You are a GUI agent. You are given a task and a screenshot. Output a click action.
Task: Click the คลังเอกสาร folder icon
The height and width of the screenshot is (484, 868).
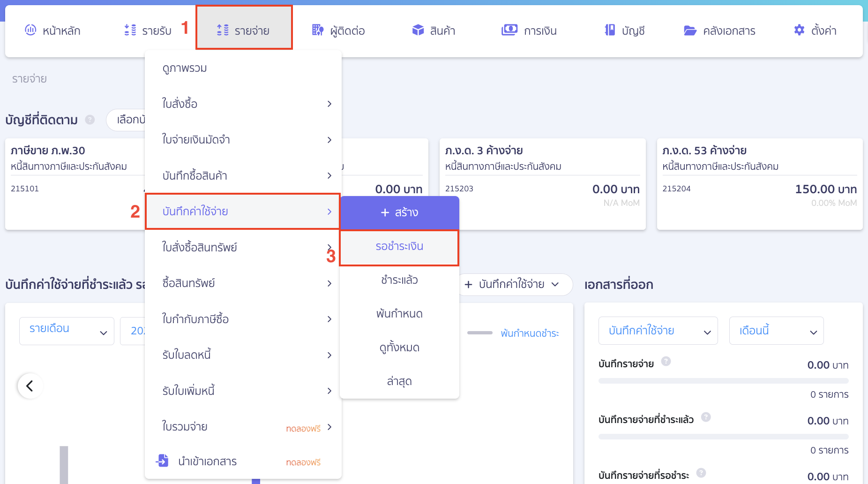(690, 30)
